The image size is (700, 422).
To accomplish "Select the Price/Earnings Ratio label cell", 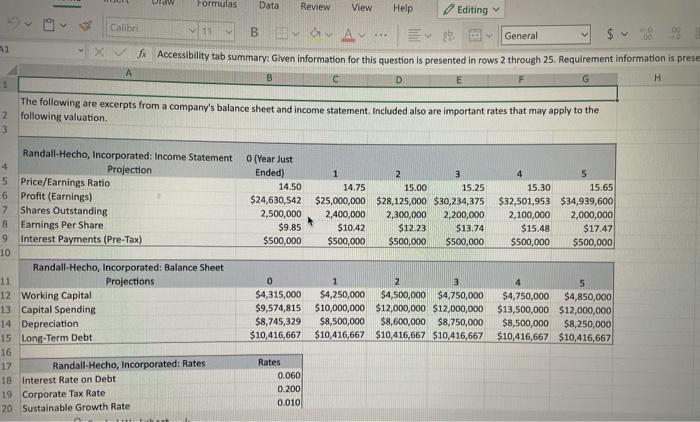I will 127,183.
